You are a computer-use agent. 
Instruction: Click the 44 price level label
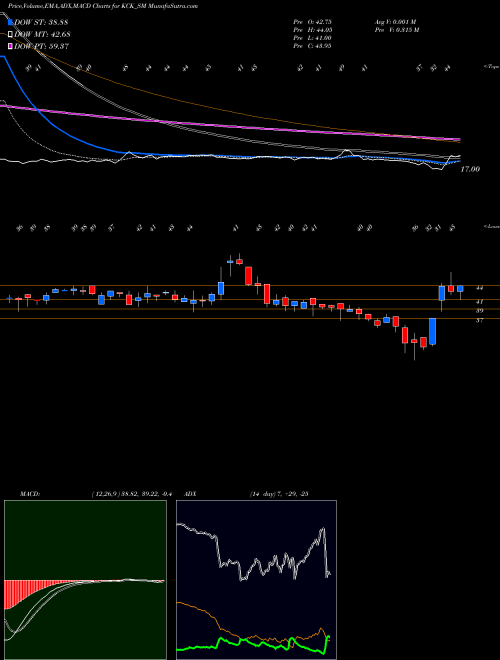click(x=479, y=288)
